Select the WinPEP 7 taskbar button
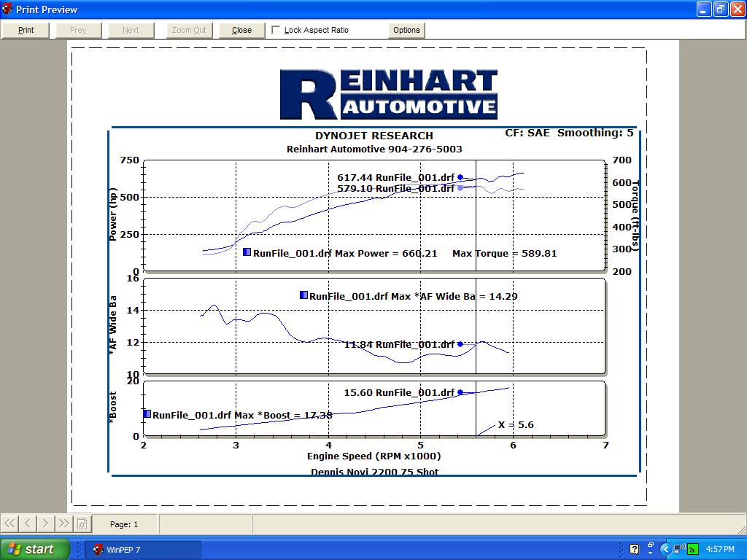The width and height of the screenshot is (747, 560). point(143,550)
